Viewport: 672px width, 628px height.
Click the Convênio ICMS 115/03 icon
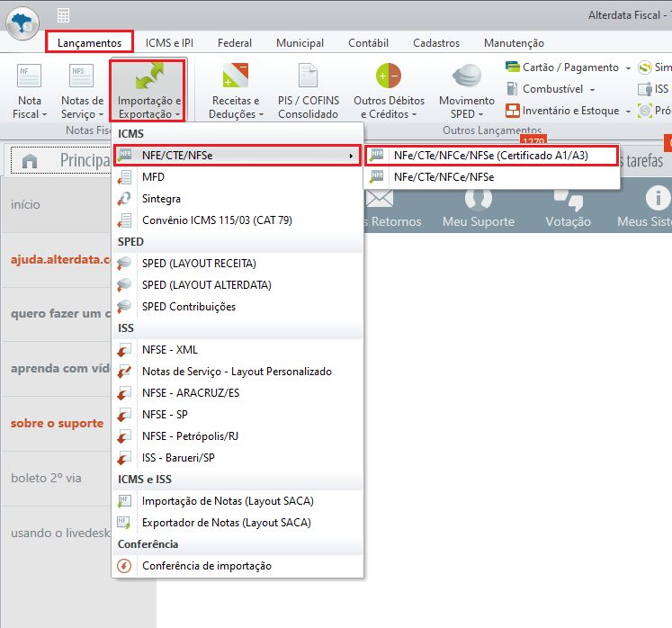(x=124, y=220)
